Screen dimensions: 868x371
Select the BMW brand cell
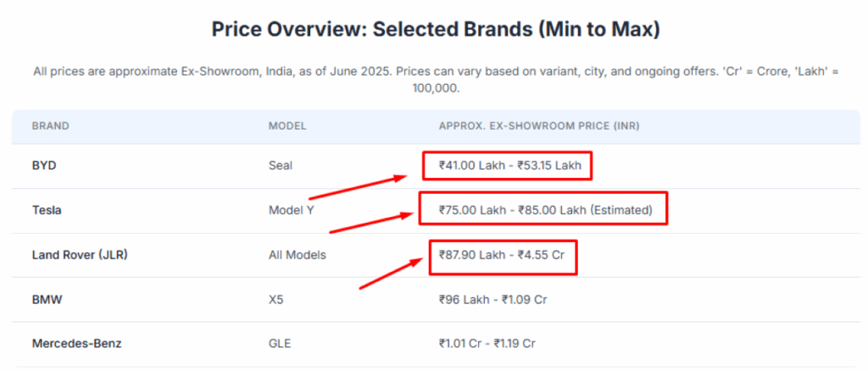click(x=47, y=300)
